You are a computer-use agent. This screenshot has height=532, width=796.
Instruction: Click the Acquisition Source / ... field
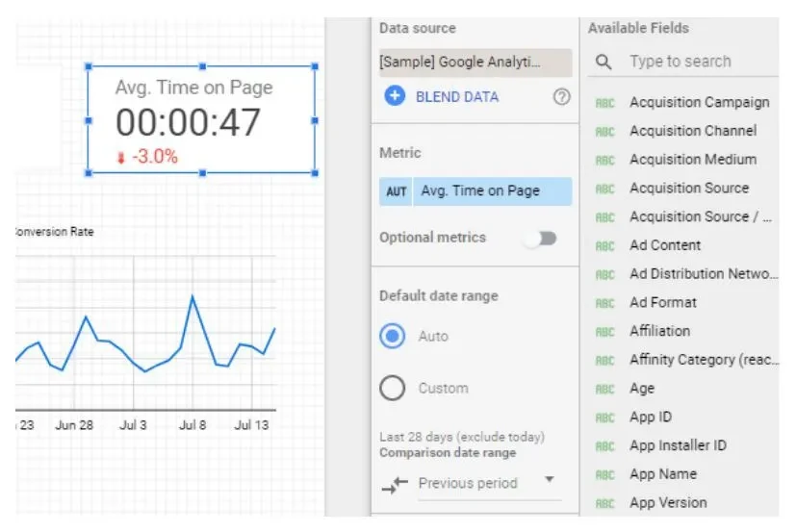[701, 216]
